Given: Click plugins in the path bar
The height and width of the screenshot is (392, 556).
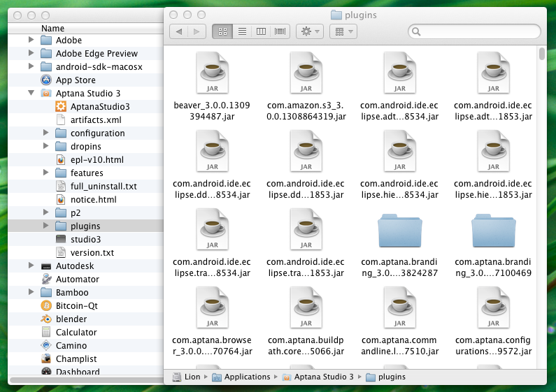Looking at the screenshot, I should [385, 377].
